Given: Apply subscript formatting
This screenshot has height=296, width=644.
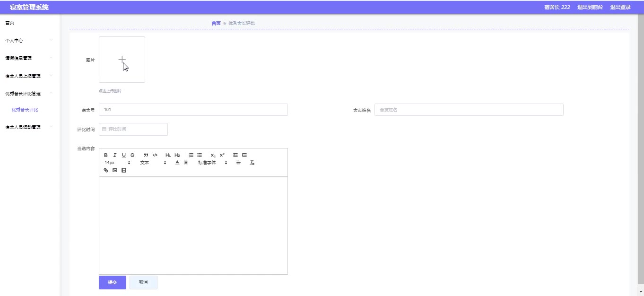Looking at the screenshot, I should pyautogui.click(x=213, y=155).
